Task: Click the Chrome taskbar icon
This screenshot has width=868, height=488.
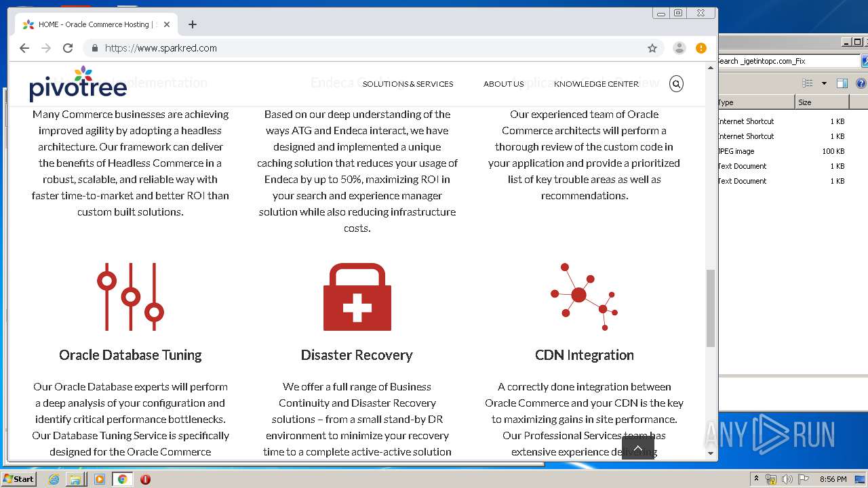Action: tap(122, 479)
